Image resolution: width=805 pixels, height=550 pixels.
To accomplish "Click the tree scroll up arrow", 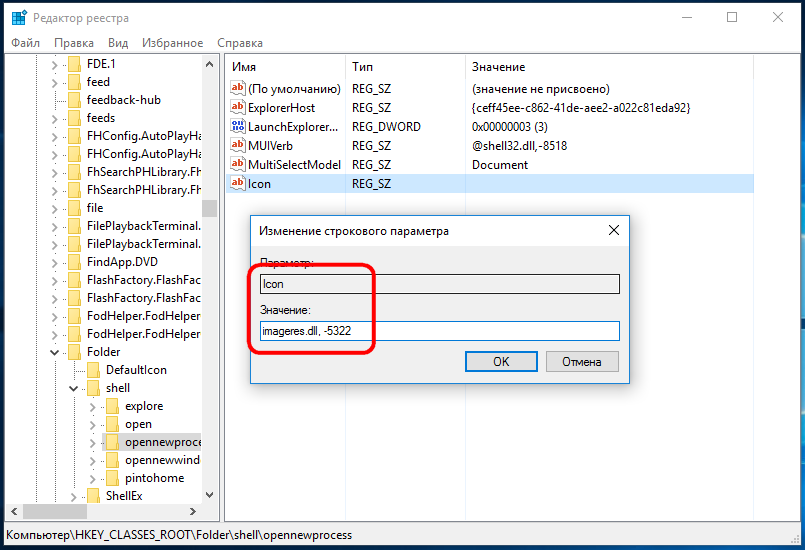I will click(x=209, y=64).
